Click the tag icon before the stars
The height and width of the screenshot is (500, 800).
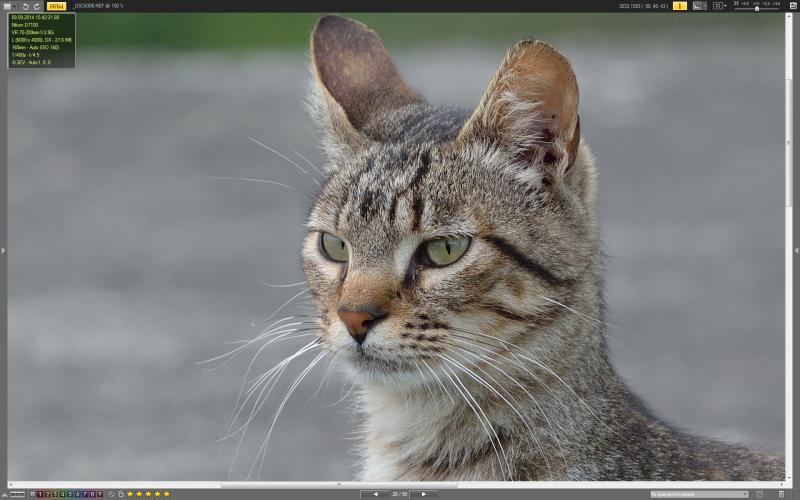(x=121, y=494)
